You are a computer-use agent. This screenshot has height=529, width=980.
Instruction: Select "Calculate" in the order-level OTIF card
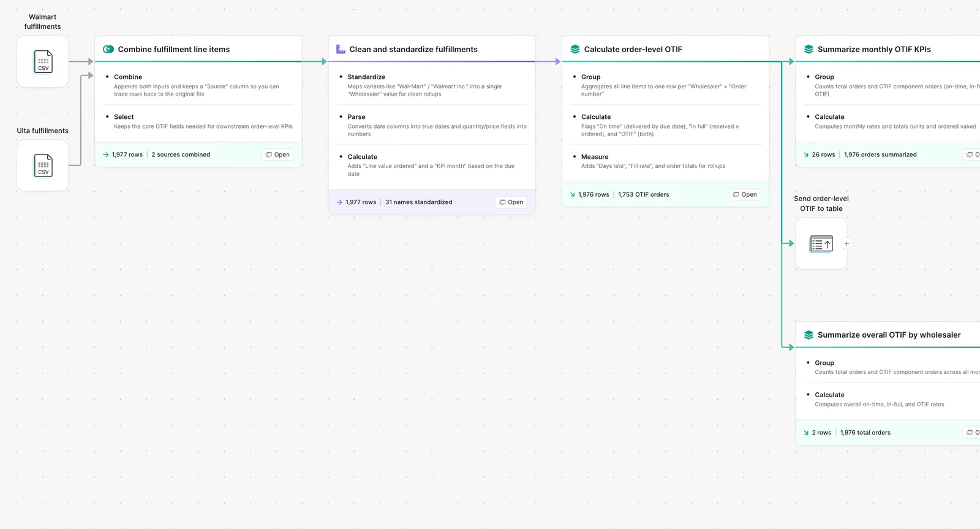coord(596,117)
